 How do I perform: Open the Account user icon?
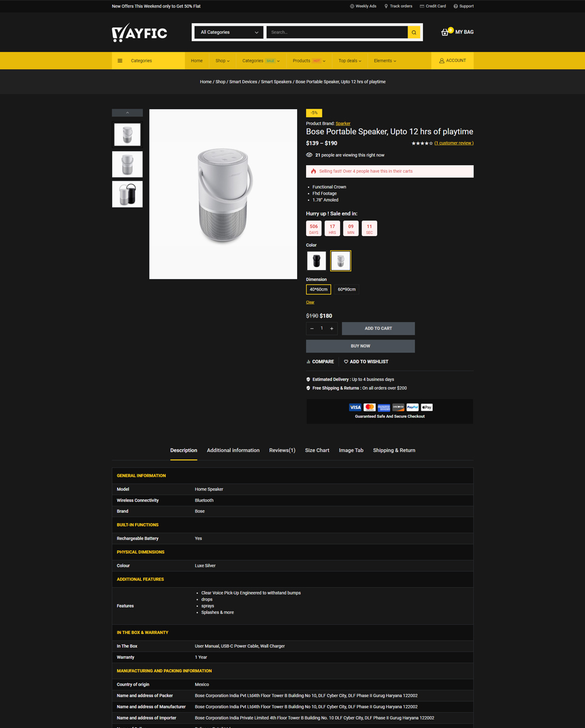point(442,61)
